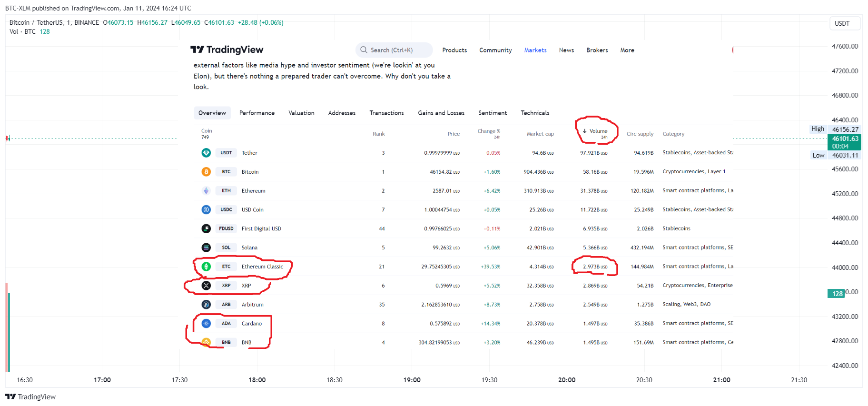Click the sort arrow beside the Volume header
868x406 pixels.
pos(585,131)
